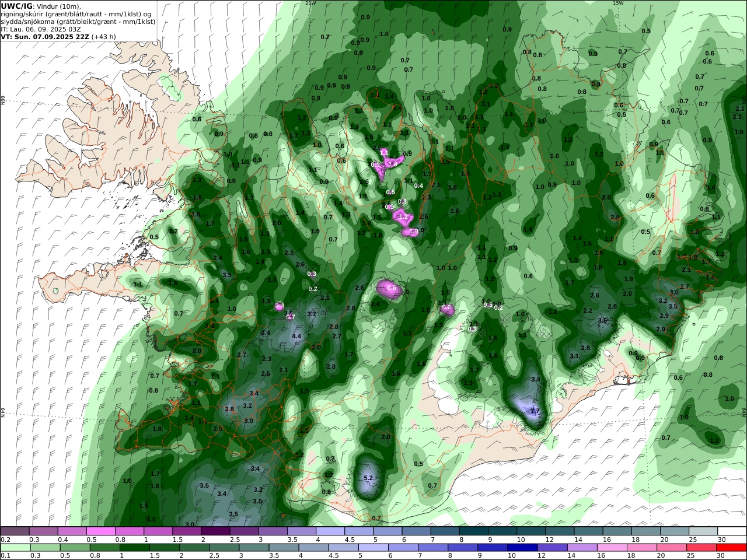Click the 20W longitude label at top edge
The height and width of the screenshot is (560, 747).
(x=310, y=3)
